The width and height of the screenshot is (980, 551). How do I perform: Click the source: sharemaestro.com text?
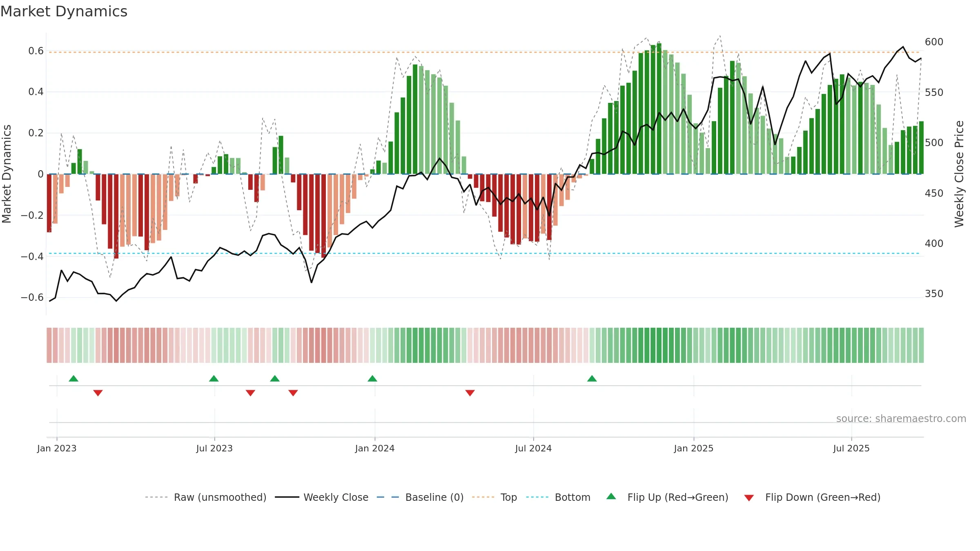tap(901, 418)
